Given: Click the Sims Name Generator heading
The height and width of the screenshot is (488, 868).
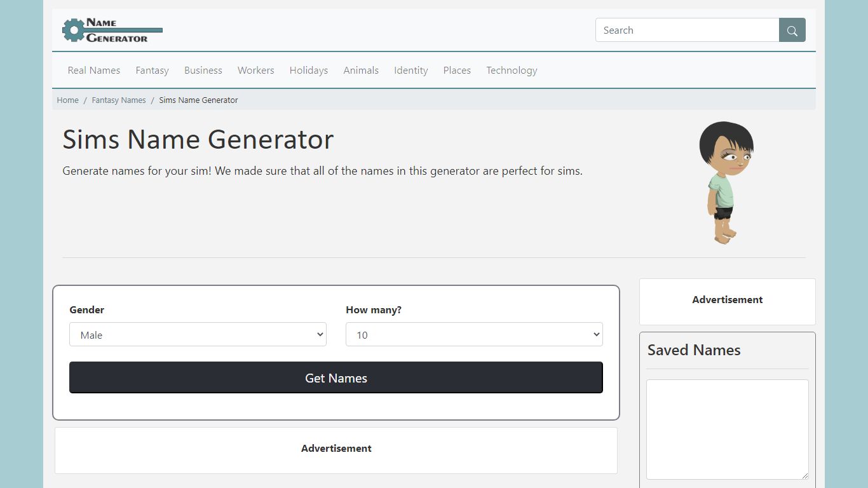Looking at the screenshot, I should pos(198,139).
